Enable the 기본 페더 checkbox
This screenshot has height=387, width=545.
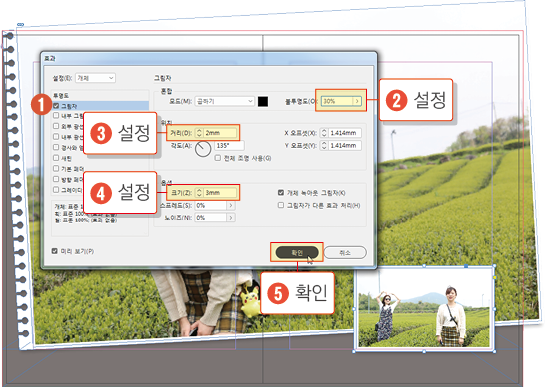(56, 168)
